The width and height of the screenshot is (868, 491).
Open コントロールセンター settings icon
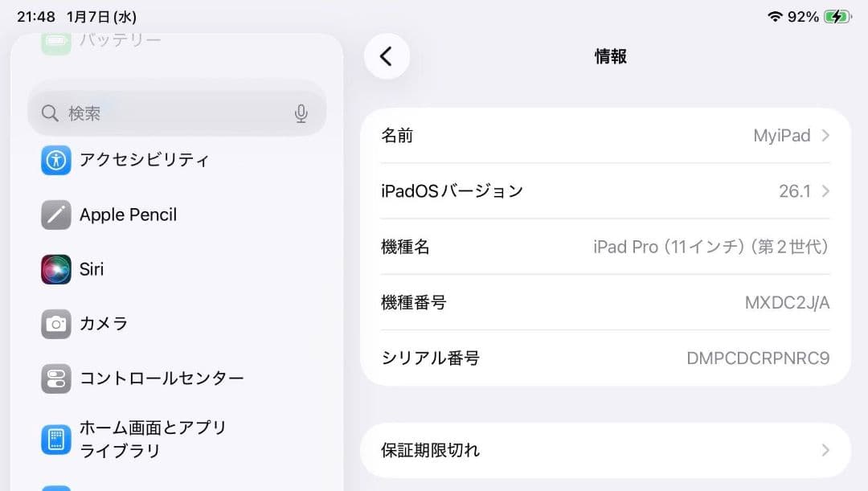click(55, 378)
